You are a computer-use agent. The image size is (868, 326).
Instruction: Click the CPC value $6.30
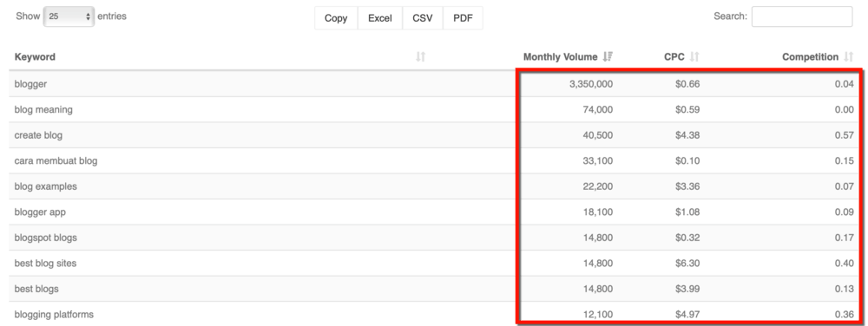687,263
